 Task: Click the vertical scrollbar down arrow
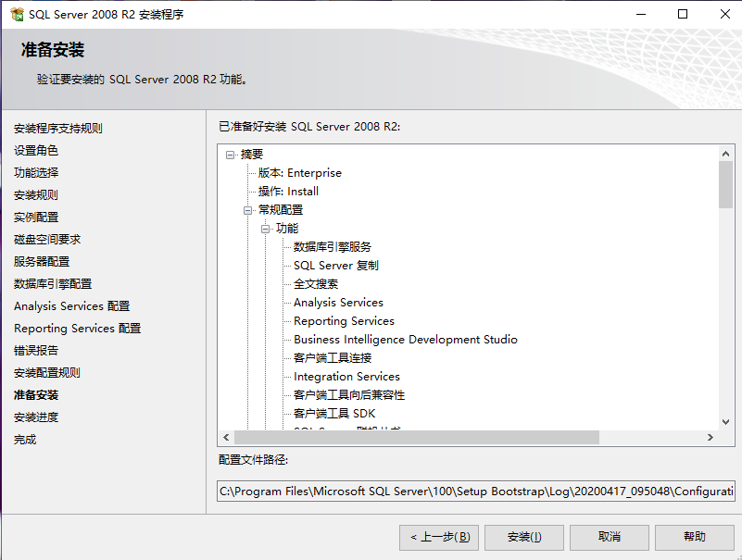(x=725, y=423)
